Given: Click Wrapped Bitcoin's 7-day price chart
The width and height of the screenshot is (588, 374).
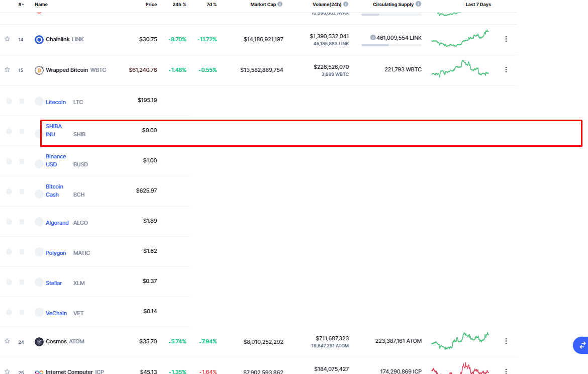Looking at the screenshot, I should pos(460,69).
